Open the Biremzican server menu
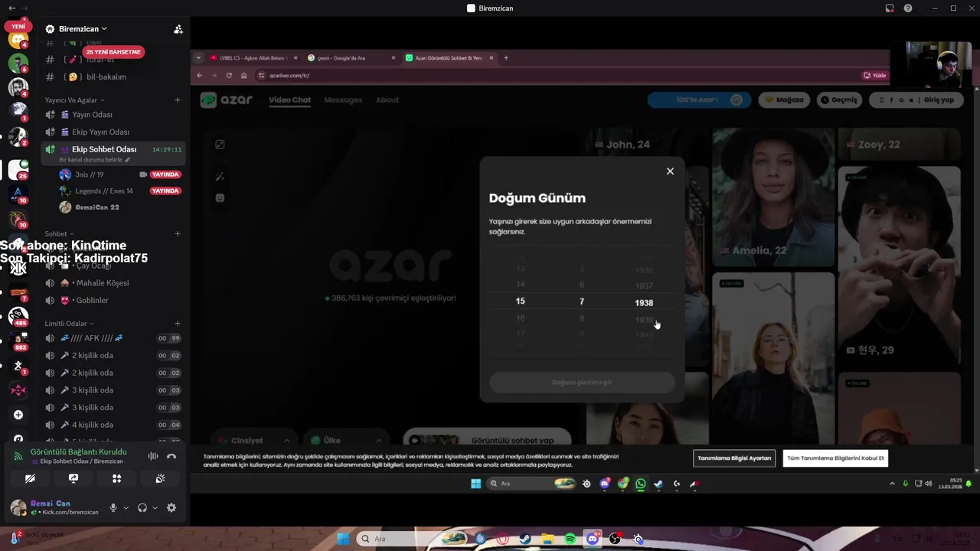The height and width of the screenshot is (551, 980). coord(83,29)
